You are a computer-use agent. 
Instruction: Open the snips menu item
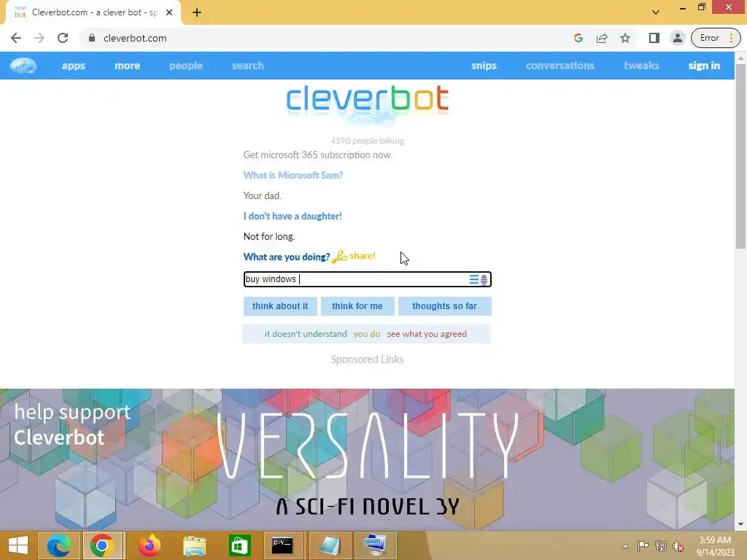point(484,66)
